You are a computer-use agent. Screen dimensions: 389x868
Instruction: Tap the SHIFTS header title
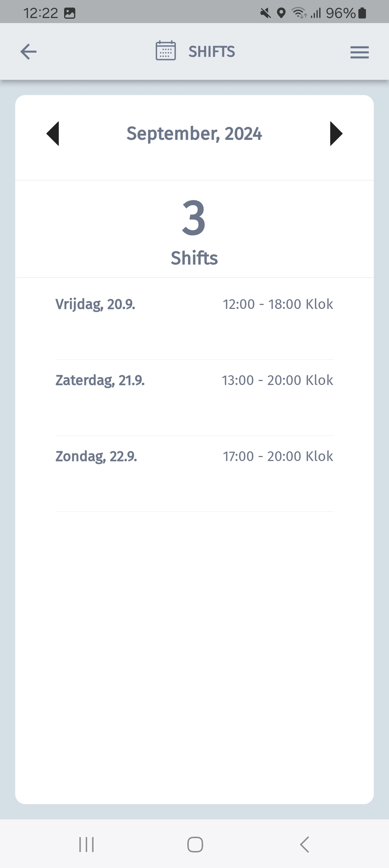pyautogui.click(x=212, y=52)
